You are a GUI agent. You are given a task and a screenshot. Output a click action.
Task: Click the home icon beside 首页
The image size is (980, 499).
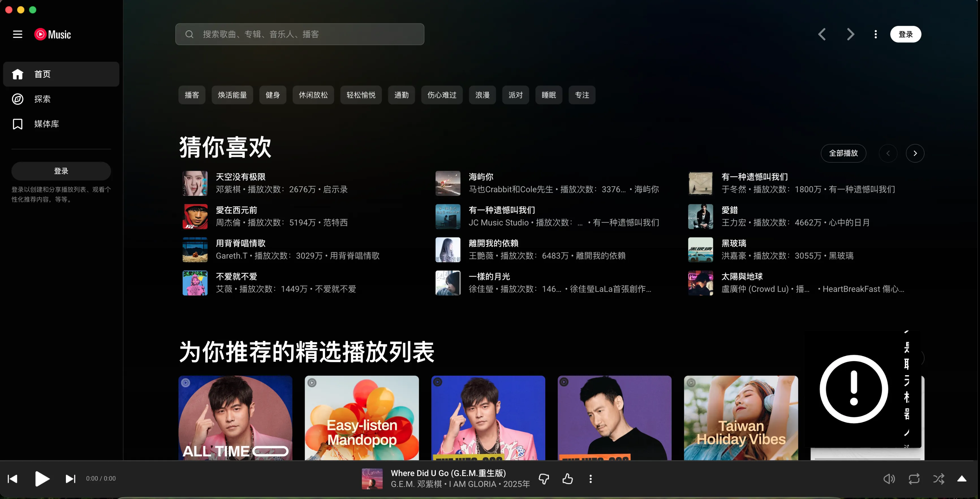[18, 74]
